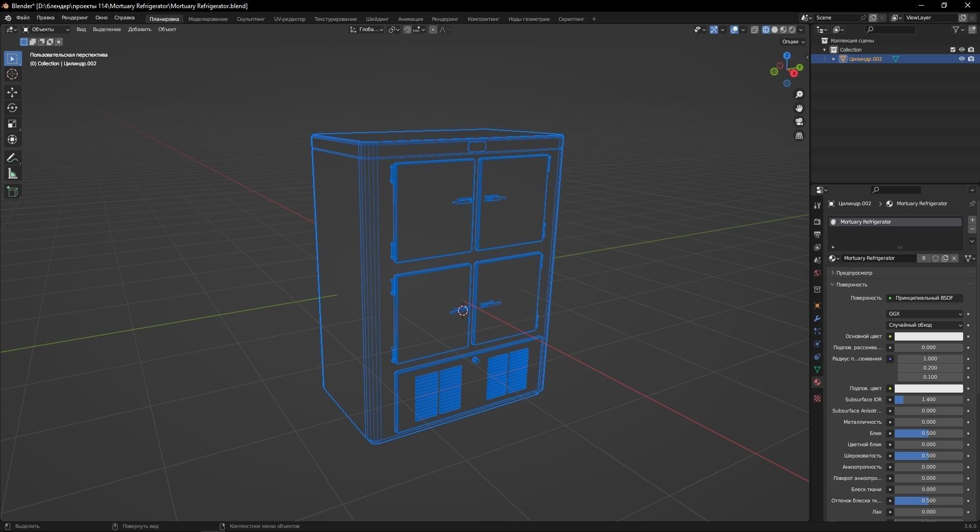Screen dimensions: 980x532
Task: Click the Основной цвет color swatch
Action: (x=928, y=336)
